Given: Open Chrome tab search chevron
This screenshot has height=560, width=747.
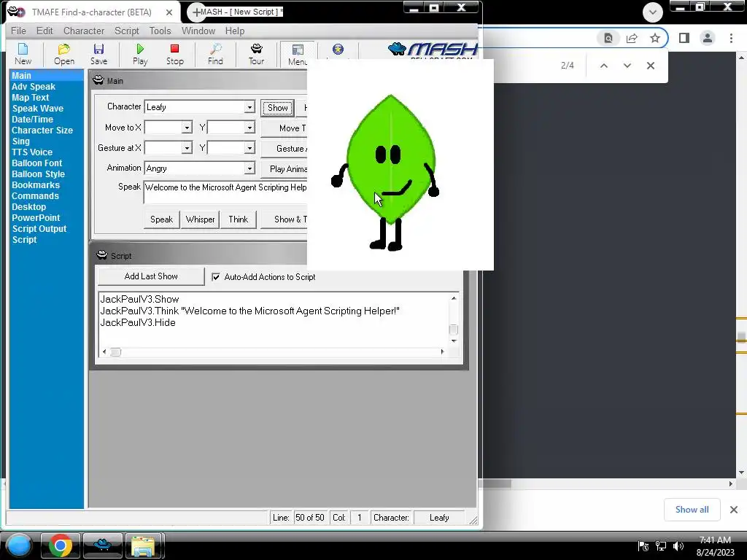Looking at the screenshot, I should 653,12.
